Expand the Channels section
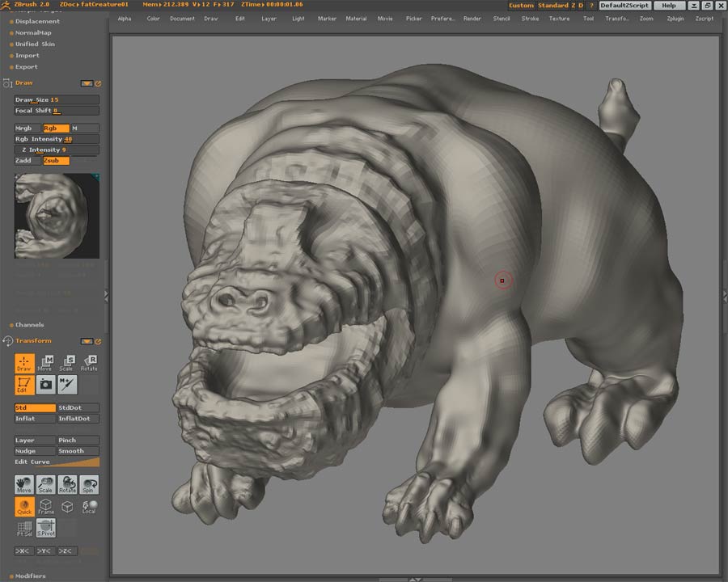This screenshot has width=728, height=582. tap(29, 325)
